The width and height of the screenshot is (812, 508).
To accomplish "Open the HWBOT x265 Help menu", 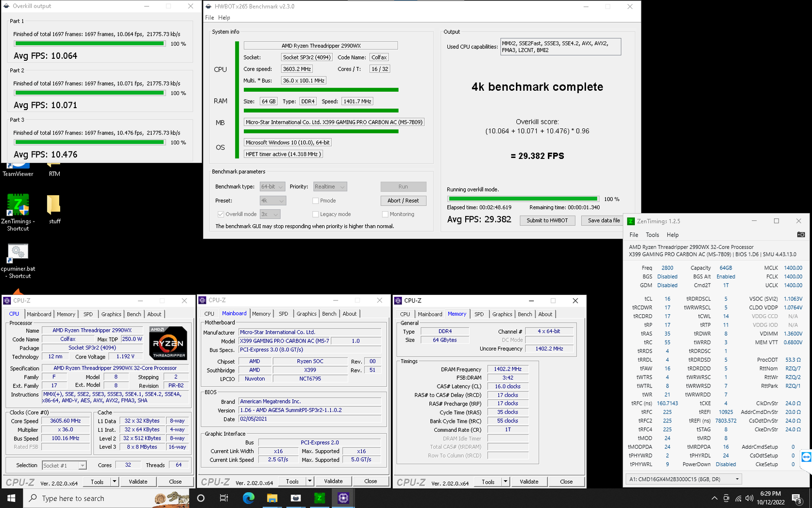I will (x=224, y=17).
